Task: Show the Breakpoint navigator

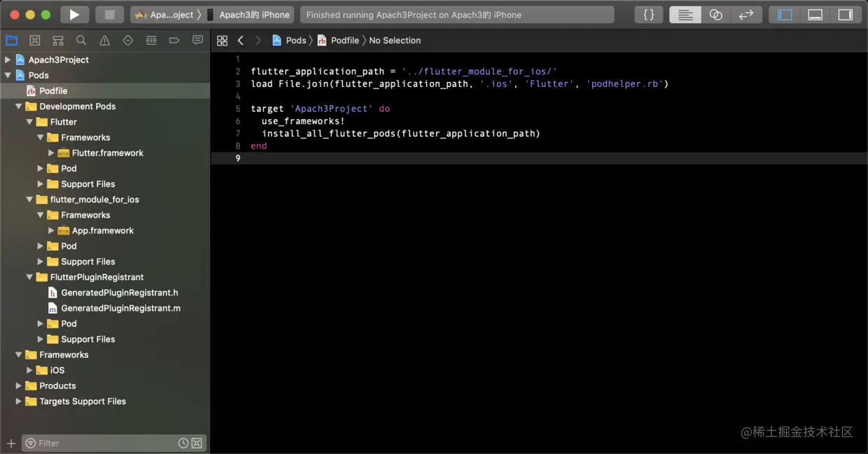Action: pyautogui.click(x=174, y=41)
